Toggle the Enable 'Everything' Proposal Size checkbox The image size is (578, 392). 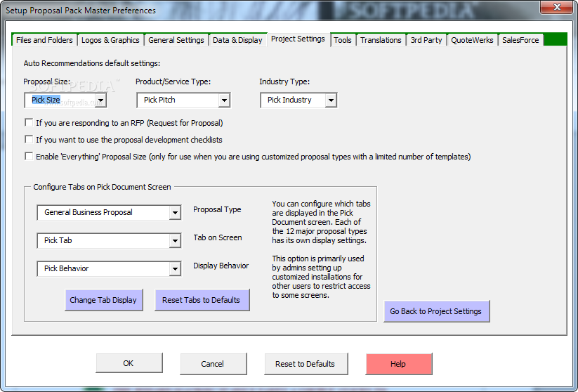(x=29, y=157)
